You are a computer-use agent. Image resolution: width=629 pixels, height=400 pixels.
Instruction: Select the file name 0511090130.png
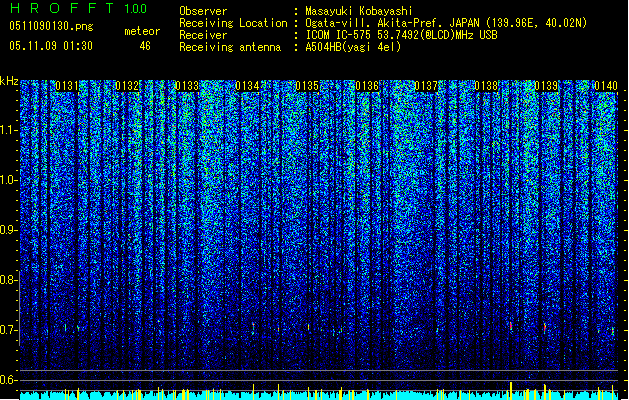click(x=51, y=26)
